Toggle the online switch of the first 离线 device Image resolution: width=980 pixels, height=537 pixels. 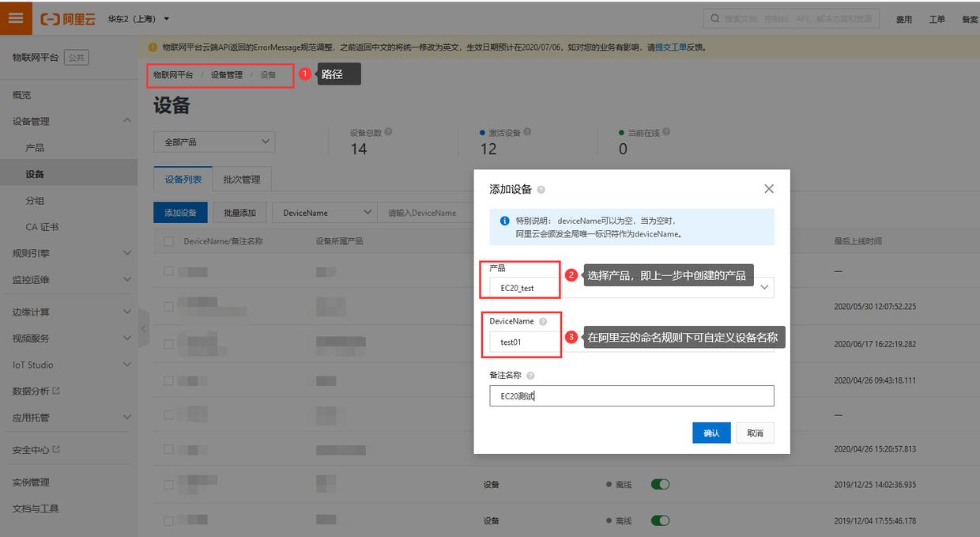tap(660, 483)
